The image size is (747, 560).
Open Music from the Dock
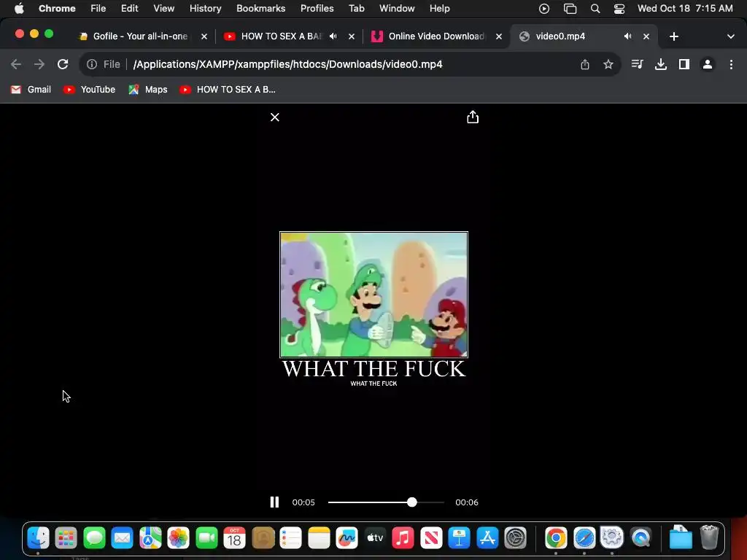pos(403,538)
